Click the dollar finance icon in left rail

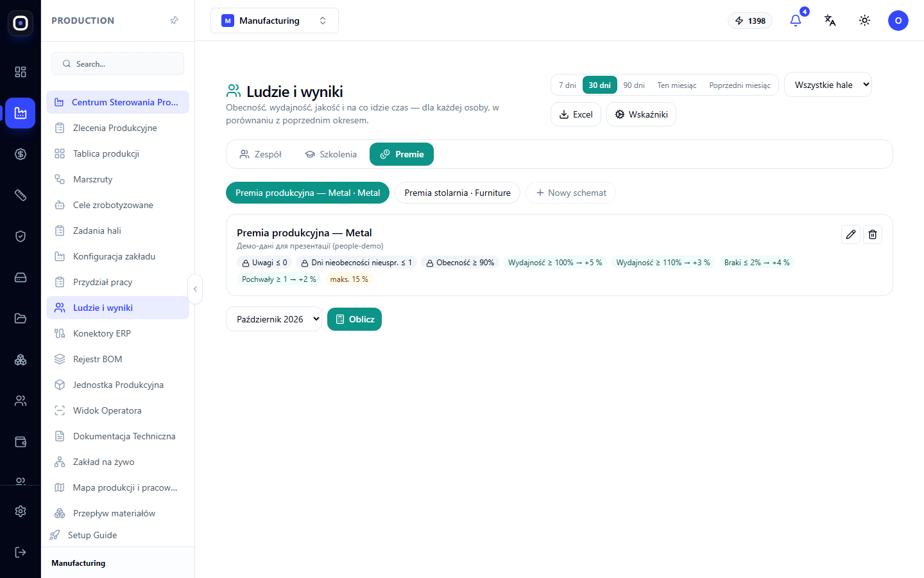(21, 154)
